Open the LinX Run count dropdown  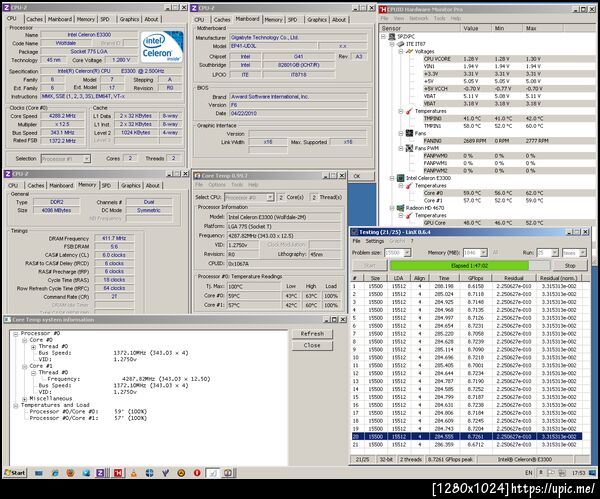tap(555, 253)
